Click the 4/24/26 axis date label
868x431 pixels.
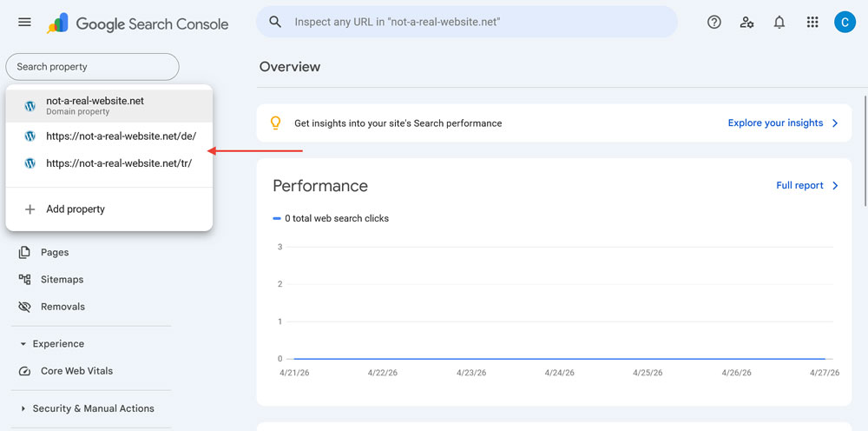pos(560,373)
